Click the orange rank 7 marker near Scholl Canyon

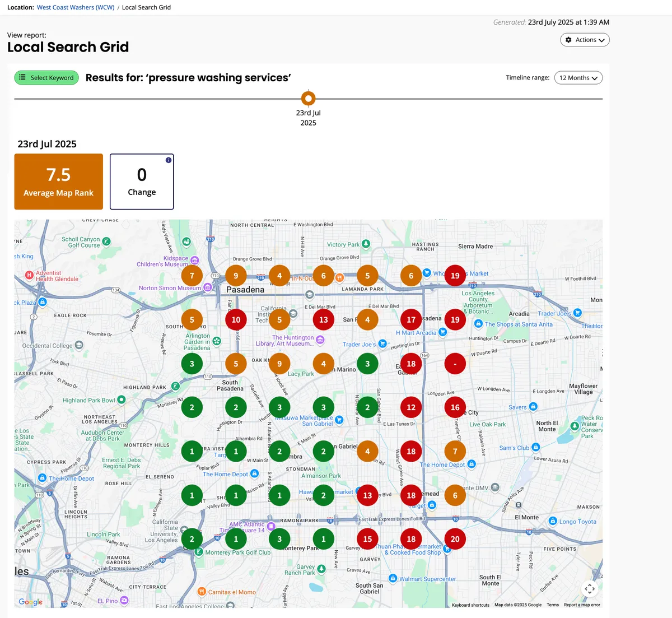pos(192,275)
